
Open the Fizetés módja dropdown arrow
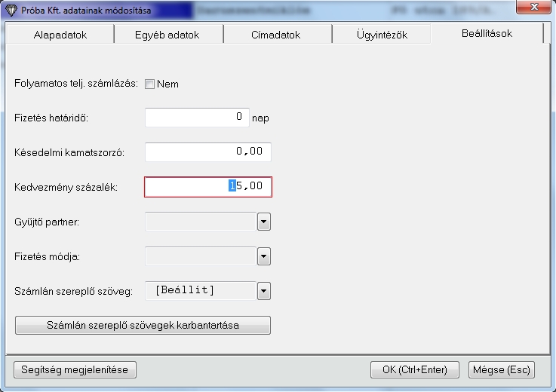click(x=263, y=256)
